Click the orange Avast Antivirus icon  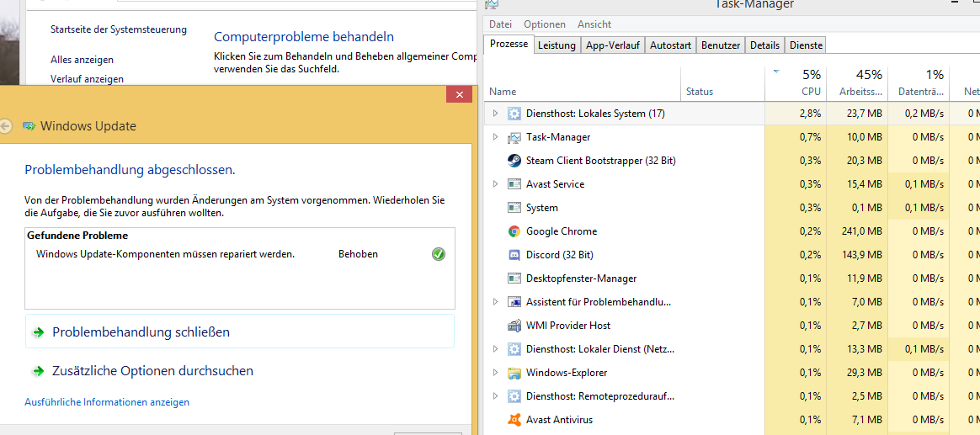[514, 419]
